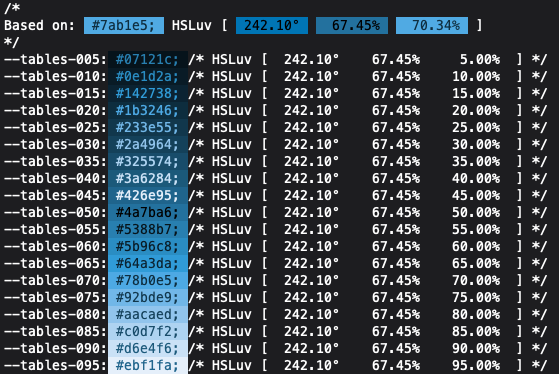Select the #78b0e5 color swatch
The width and height of the screenshot is (559, 374).
point(148,281)
